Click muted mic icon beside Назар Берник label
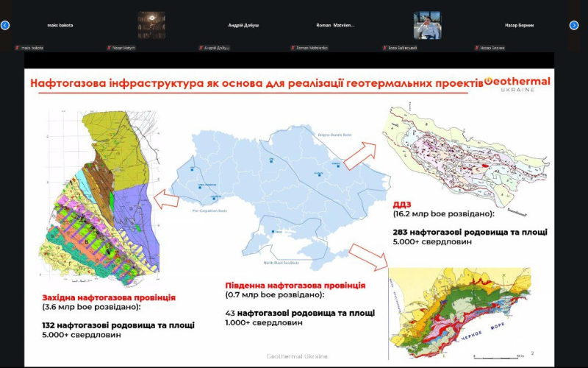 pos(477,48)
